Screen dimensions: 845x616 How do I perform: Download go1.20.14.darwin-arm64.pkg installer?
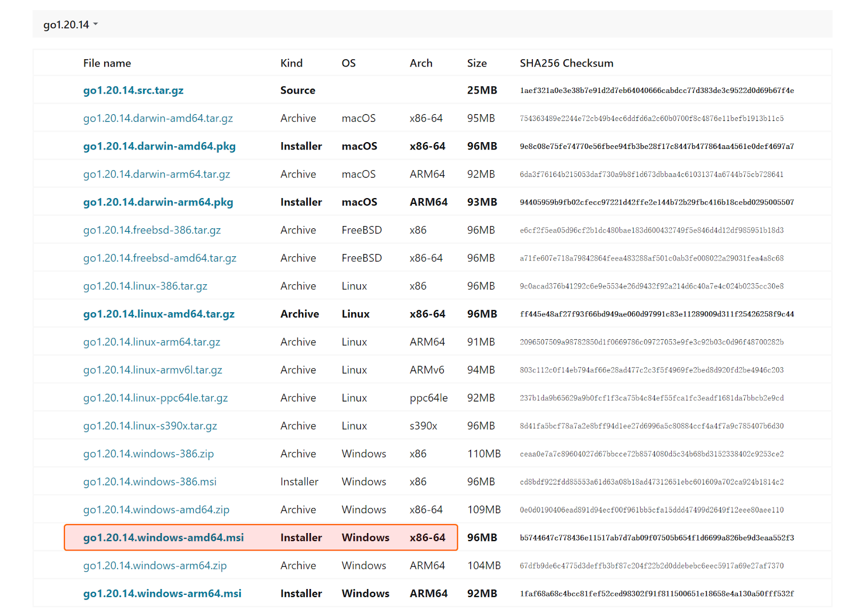[158, 202]
